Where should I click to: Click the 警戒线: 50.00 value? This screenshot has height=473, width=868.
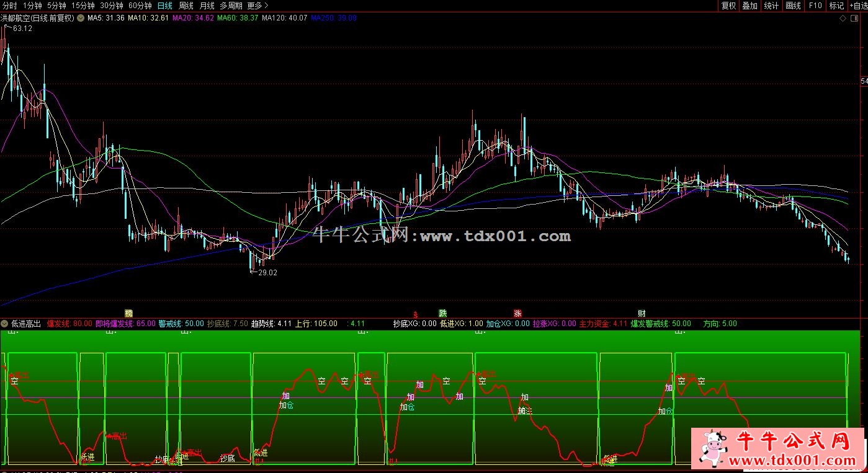(x=181, y=324)
